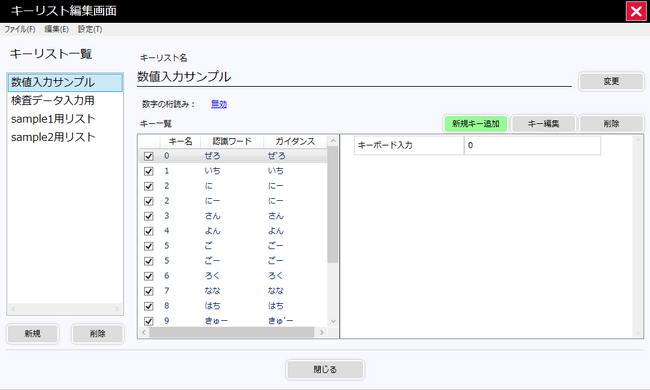The width and height of the screenshot is (650, 390).
Task: Click the green 新規キー追加 button
Action: pos(475,124)
